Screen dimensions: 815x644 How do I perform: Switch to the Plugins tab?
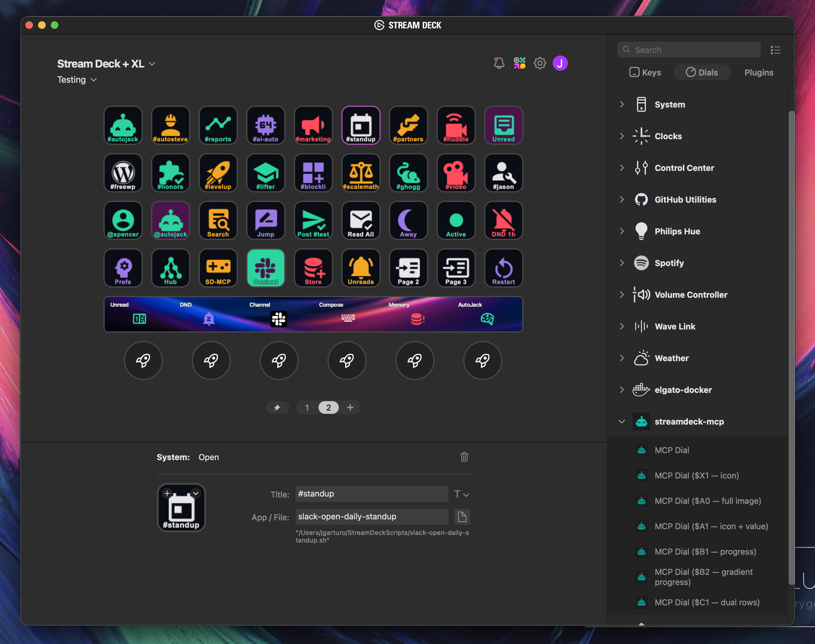tap(759, 72)
